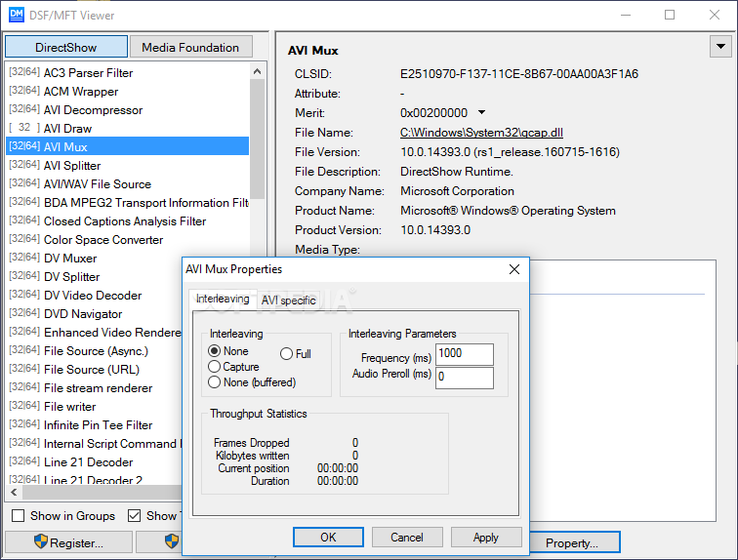Click the CLSID value E2510970-F137-11CE-8B67-00AA00A3F1A6
738x560 pixels.
point(519,74)
